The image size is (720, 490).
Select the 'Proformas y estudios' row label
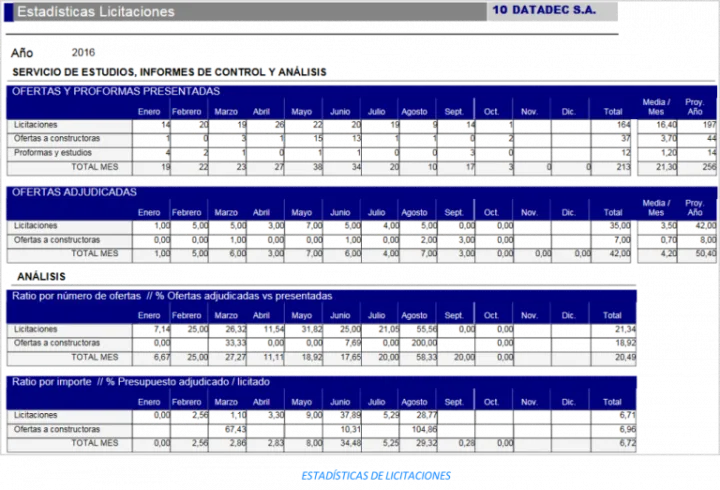pos(53,152)
